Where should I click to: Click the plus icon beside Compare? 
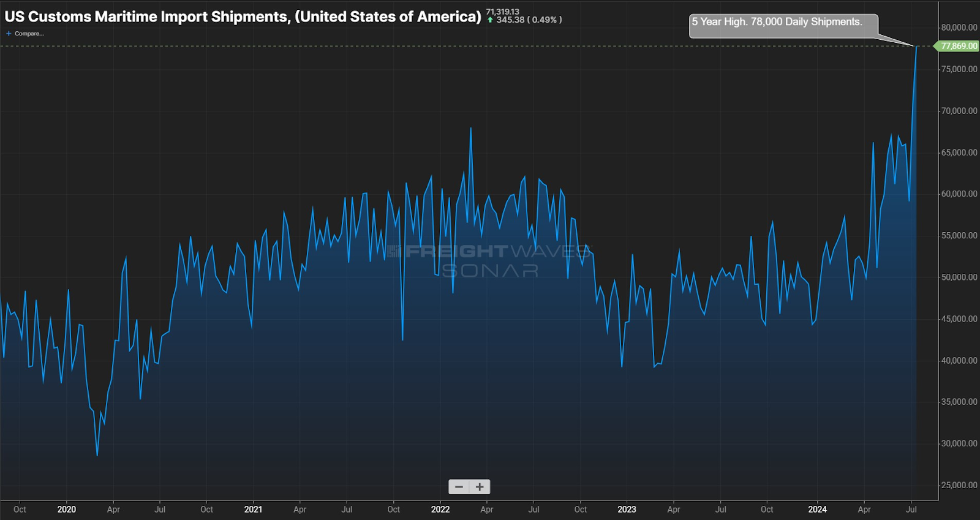[9, 34]
